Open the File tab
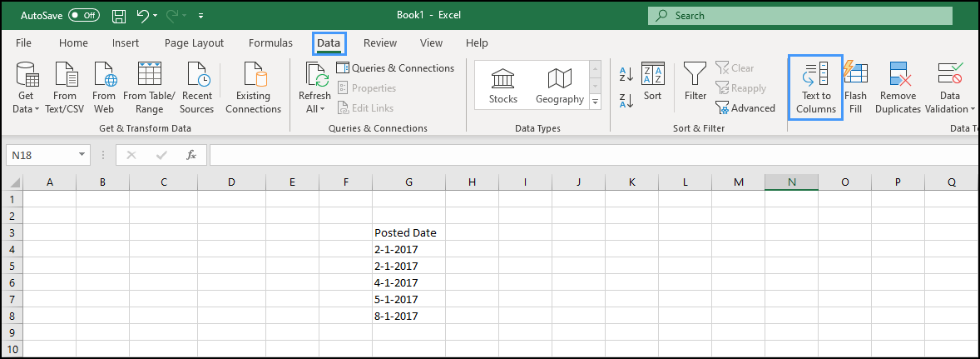 click(x=24, y=43)
